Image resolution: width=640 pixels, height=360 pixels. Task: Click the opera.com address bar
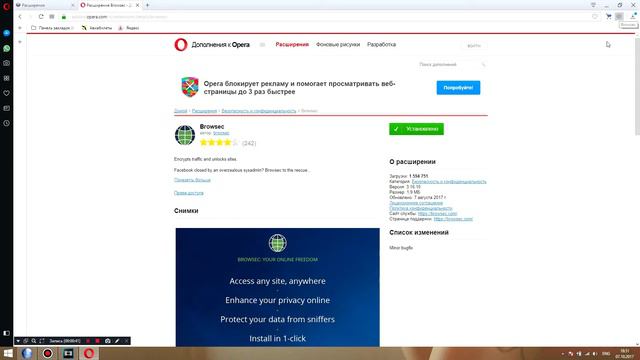tap(327, 17)
